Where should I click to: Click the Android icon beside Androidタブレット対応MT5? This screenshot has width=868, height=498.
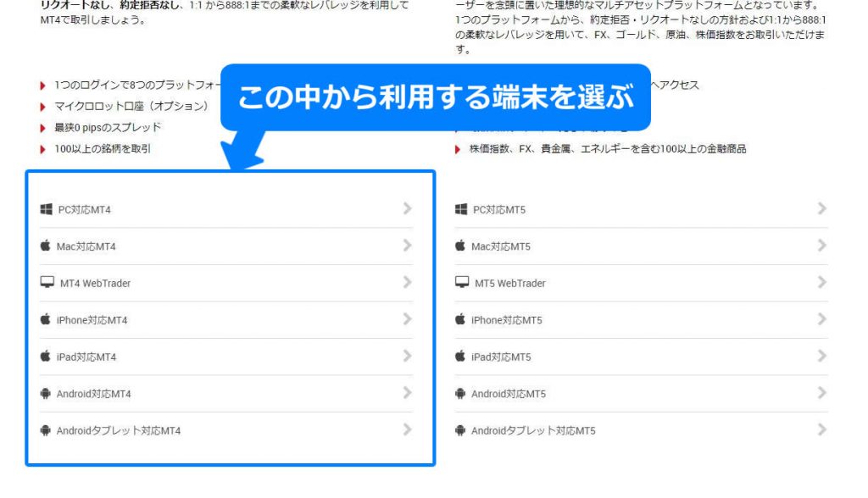pyautogui.click(x=460, y=430)
